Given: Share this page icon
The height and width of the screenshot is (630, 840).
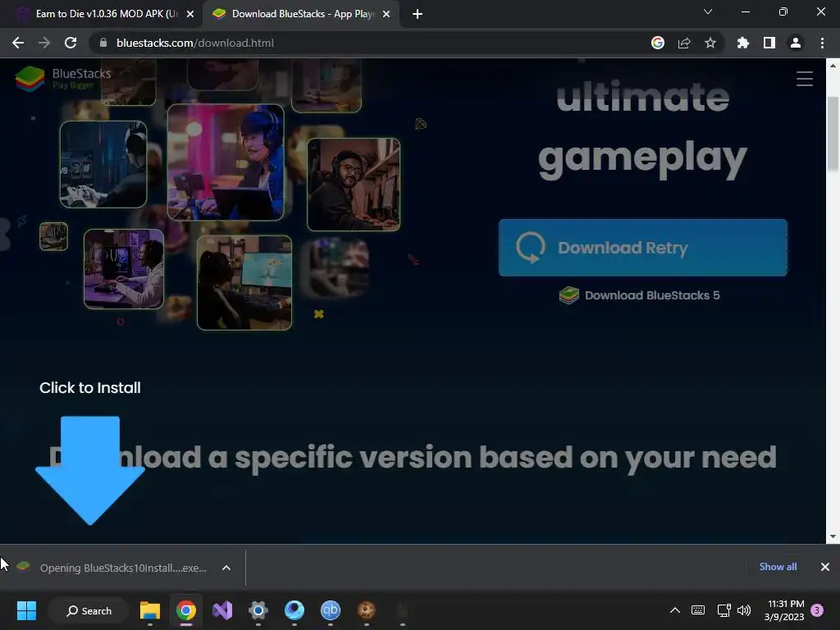Looking at the screenshot, I should tap(684, 43).
